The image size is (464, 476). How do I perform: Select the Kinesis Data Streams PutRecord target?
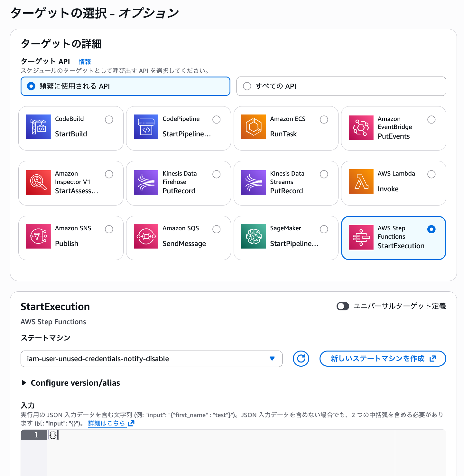point(324,174)
